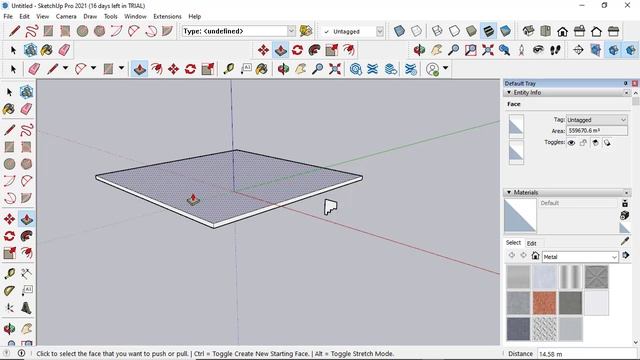Select the Protractor tool in left toolbar
The height and width of the screenshot is (360, 640).
tap(9, 290)
